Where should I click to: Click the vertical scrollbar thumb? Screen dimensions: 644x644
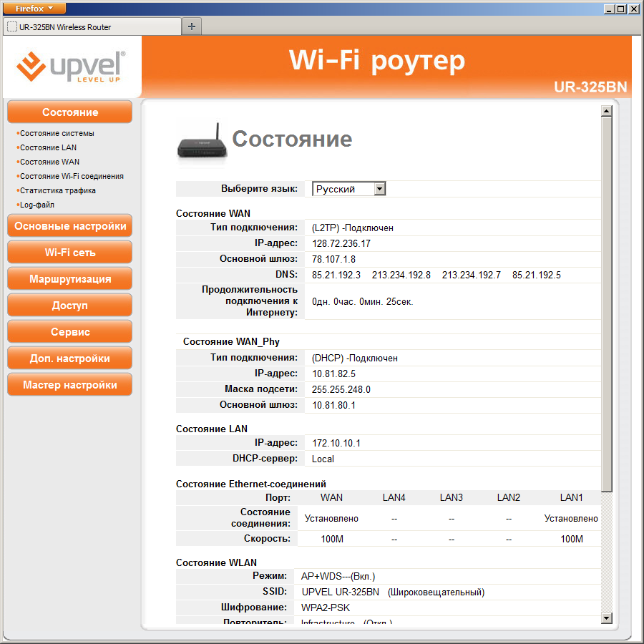coord(607,304)
